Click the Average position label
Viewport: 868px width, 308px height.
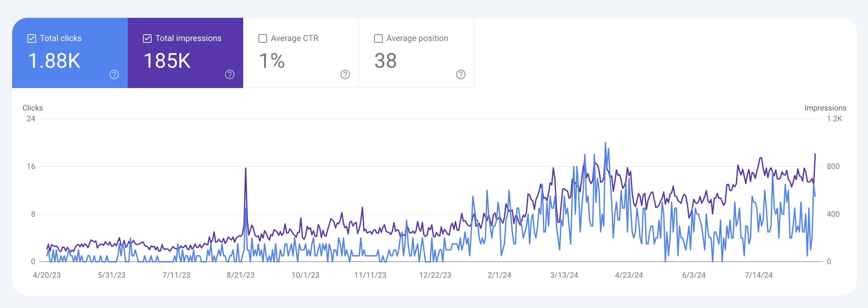417,38
